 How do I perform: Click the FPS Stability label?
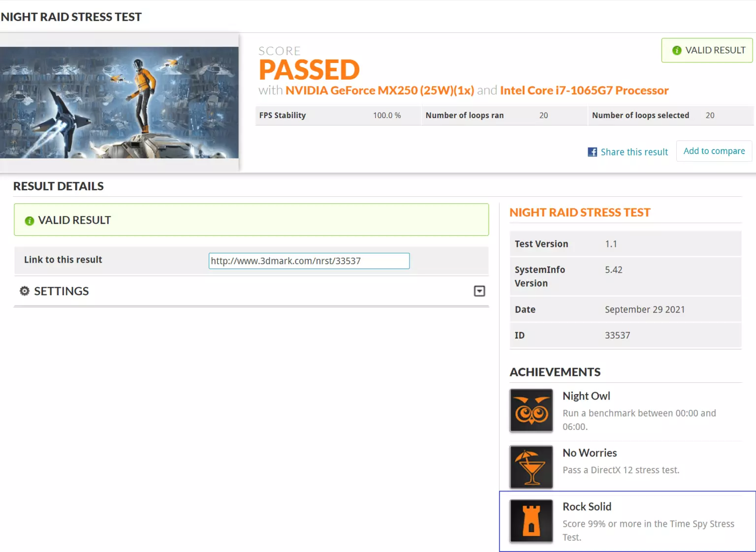(x=283, y=115)
